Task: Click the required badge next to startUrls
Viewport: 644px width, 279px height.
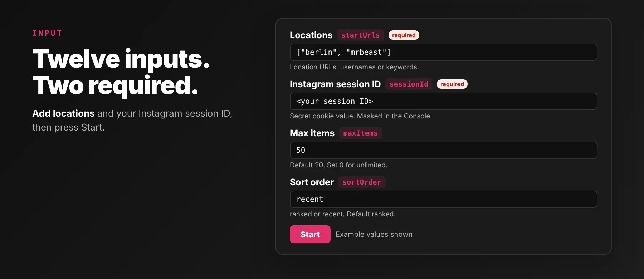Action: tap(404, 35)
